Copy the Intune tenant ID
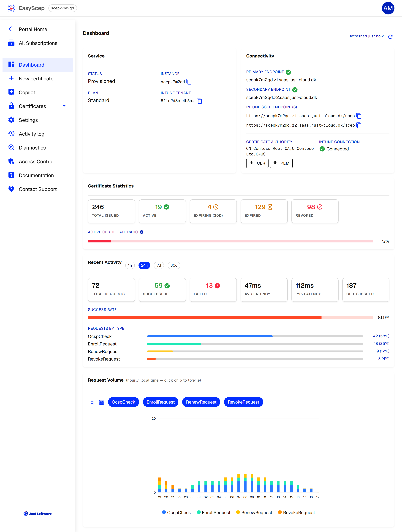402x532 pixels. click(x=199, y=101)
